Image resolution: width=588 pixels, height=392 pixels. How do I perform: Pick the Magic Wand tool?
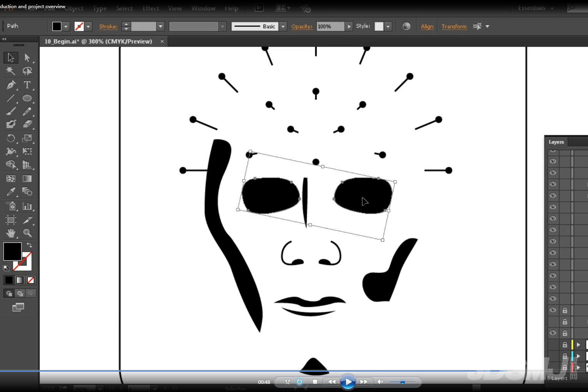click(11, 71)
